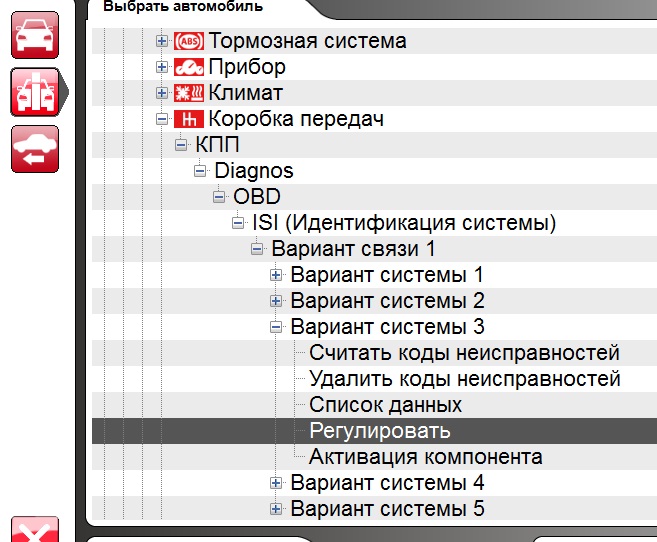The width and height of the screenshot is (657, 542).
Task: Select Тормозная система tree item
Action: point(307,41)
